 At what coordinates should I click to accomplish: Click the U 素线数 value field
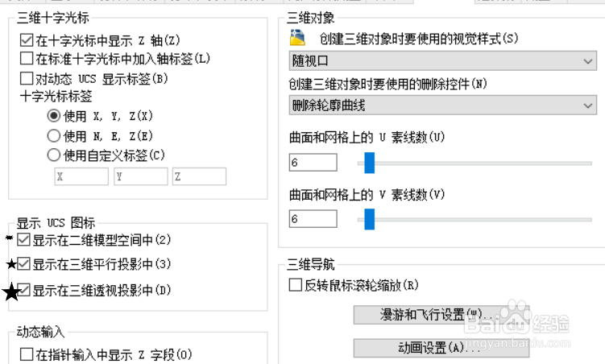(x=313, y=163)
